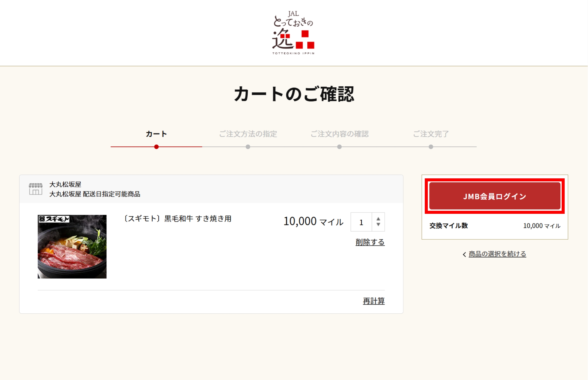Click the 商品の選択を続ける link
Screen dimensions: 588x380
click(x=497, y=254)
